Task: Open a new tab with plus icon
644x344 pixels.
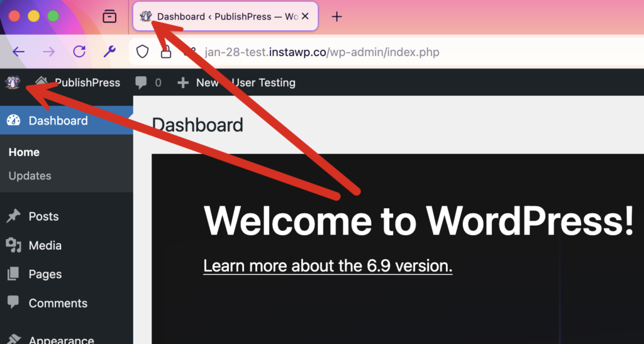Action: click(x=337, y=16)
